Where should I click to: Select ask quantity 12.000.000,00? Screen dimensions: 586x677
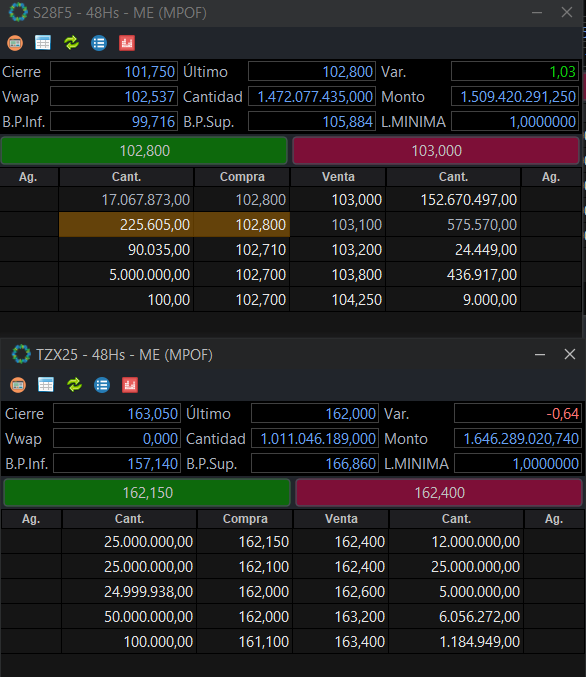(456, 542)
